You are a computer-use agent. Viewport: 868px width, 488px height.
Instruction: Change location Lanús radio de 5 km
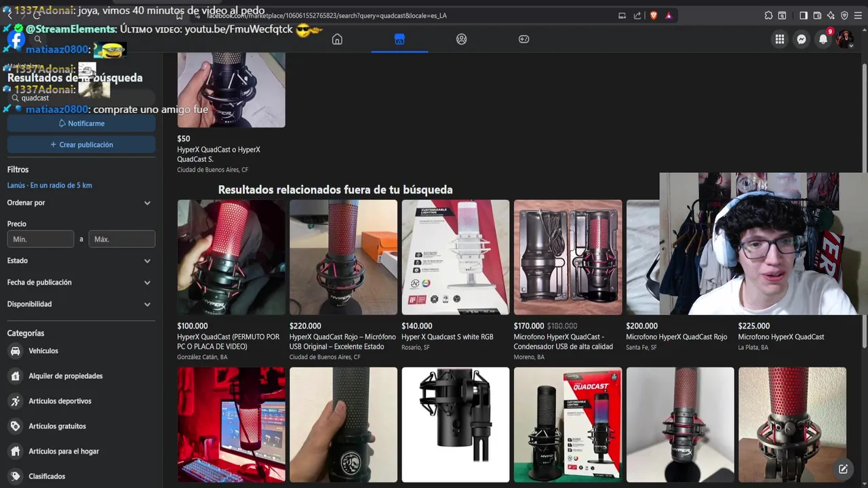point(50,185)
